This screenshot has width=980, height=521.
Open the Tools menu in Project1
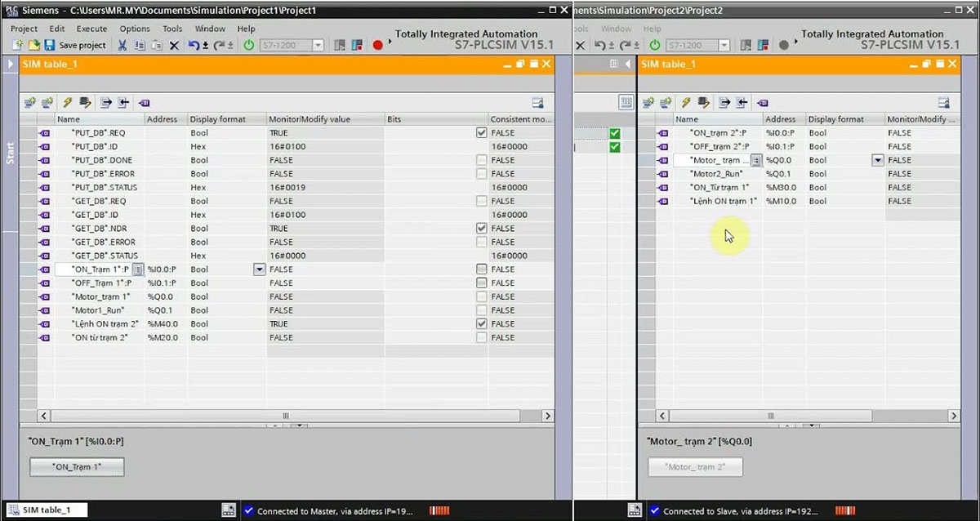click(172, 29)
